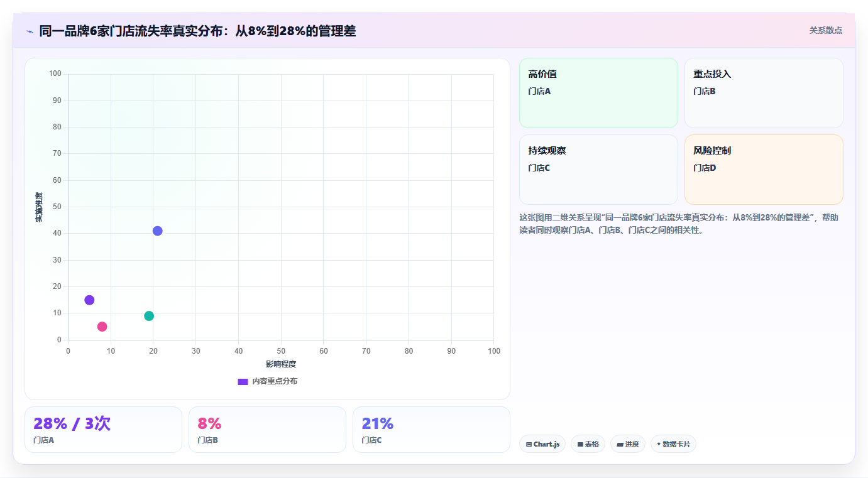The width and height of the screenshot is (868, 478).
Task: Select the teal scatter point near 9
Action: [149, 316]
